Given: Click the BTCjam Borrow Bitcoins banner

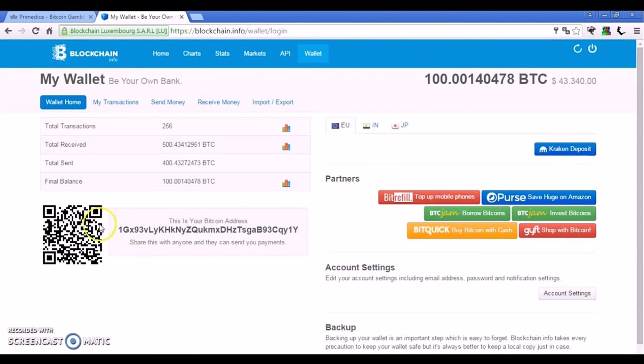Looking at the screenshot, I should tap(467, 213).
